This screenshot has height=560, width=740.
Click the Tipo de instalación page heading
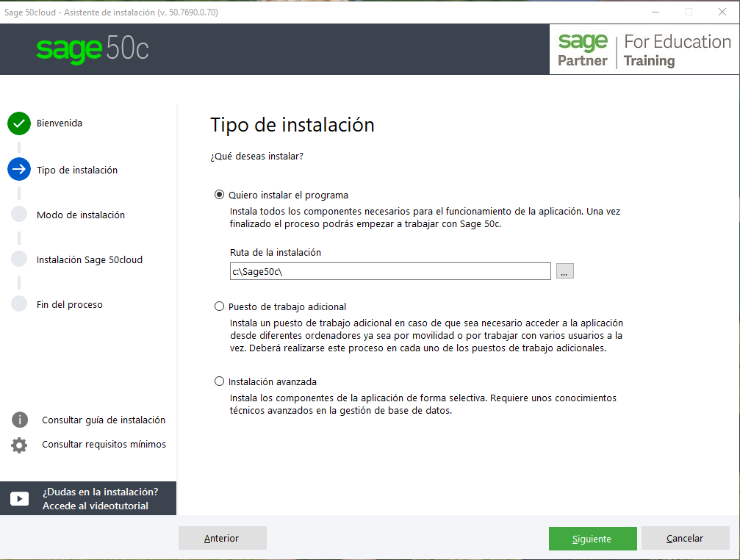[x=292, y=125]
